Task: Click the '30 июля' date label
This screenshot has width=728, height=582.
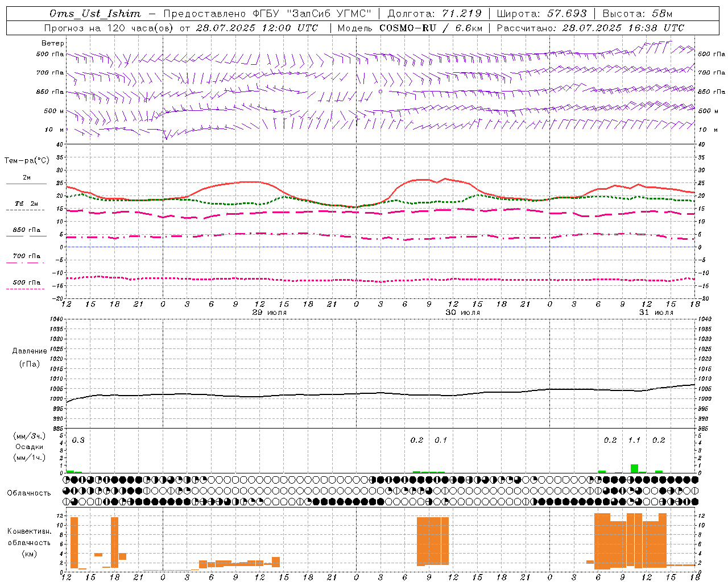Action: pos(462,313)
